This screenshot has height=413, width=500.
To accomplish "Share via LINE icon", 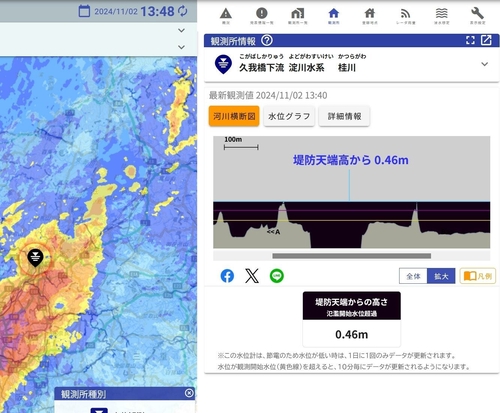I will pos(277,276).
